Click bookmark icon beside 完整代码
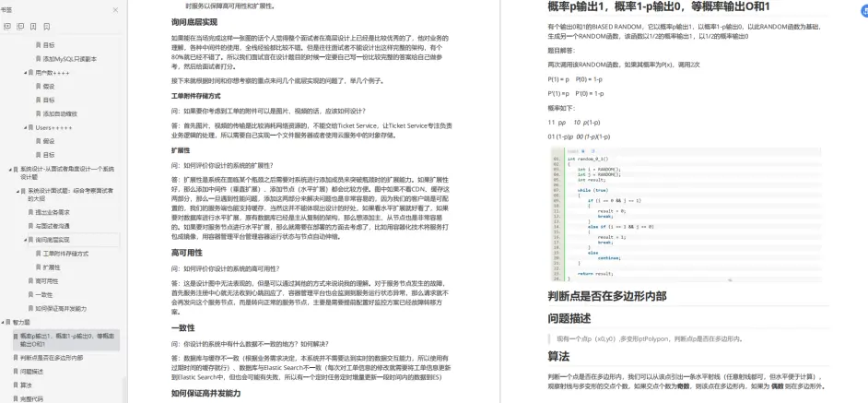This screenshot has height=403, width=868. [x=15, y=398]
